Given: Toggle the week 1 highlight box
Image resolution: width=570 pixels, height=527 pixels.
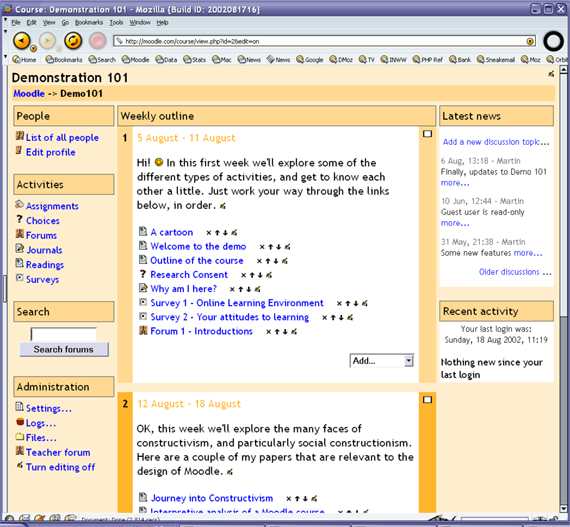Looking at the screenshot, I should pos(428,134).
